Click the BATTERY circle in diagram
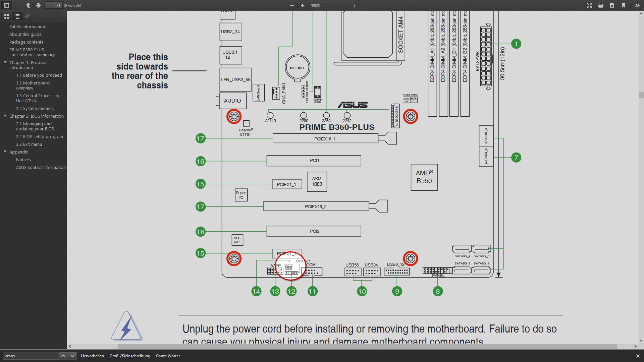Image resolution: width=644 pixels, height=362 pixels. coord(297,67)
